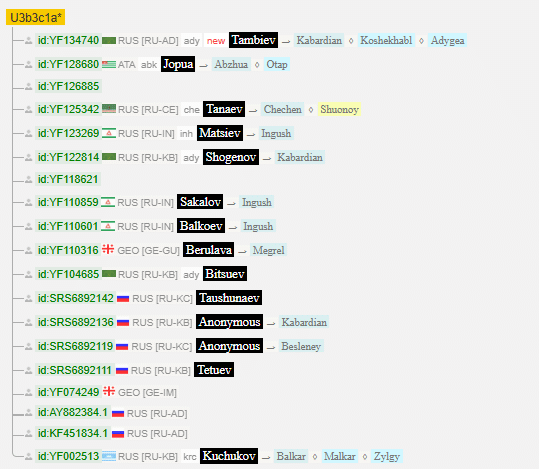Open the Megrel ethnicity tag
Image resolution: width=539 pixels, height=469 pixels.
pyautogui.click(x=268, y=250)
